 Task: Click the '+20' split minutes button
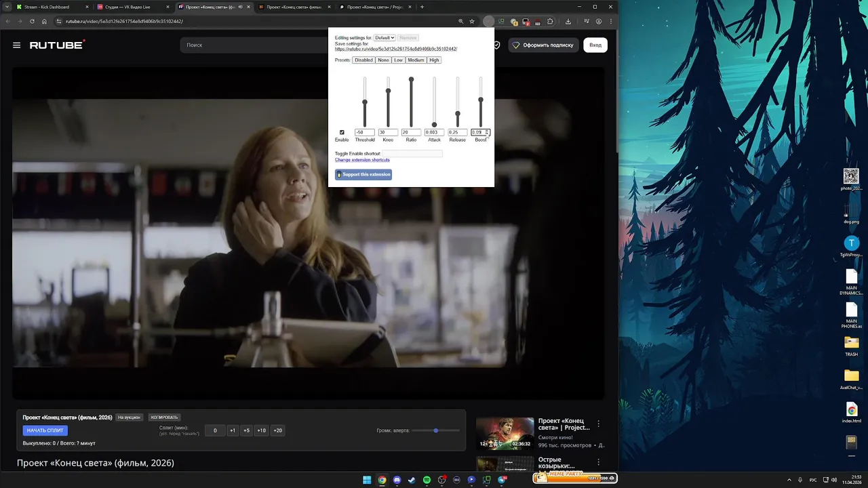pos(277,430)
